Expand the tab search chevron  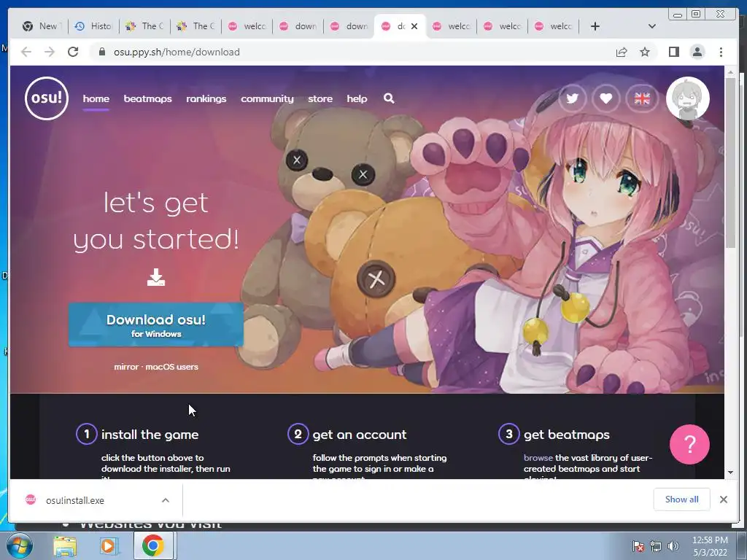[x=652, y=26]
